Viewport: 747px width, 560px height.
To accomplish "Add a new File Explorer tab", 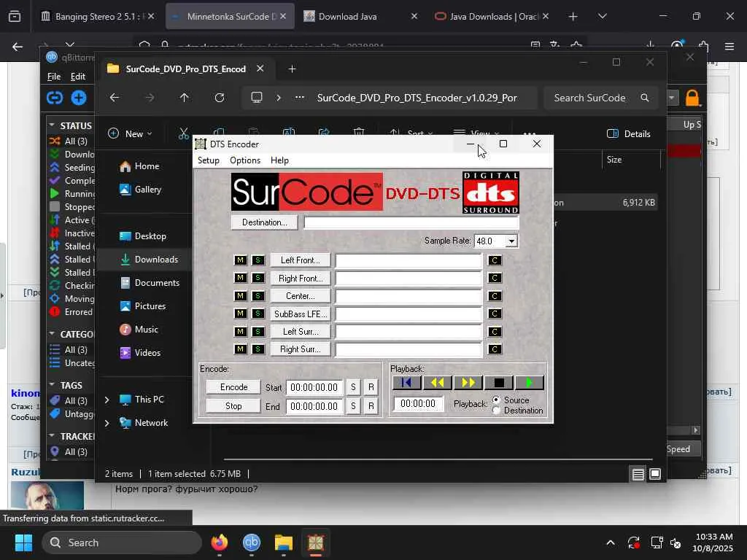I will click(x=292, y=69).
